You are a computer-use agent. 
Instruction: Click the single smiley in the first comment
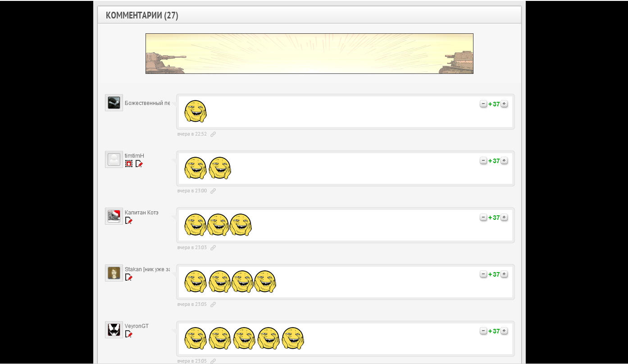196,111
